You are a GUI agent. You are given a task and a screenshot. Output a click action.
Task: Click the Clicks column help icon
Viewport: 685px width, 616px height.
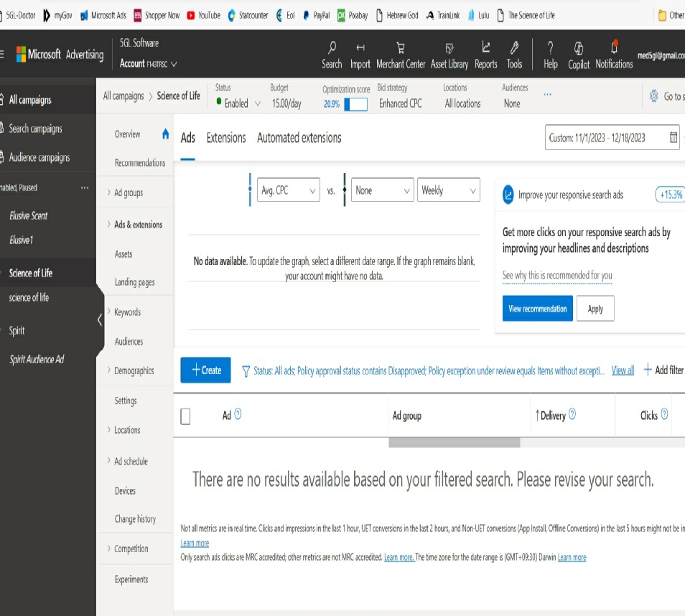tap(664, 414)
